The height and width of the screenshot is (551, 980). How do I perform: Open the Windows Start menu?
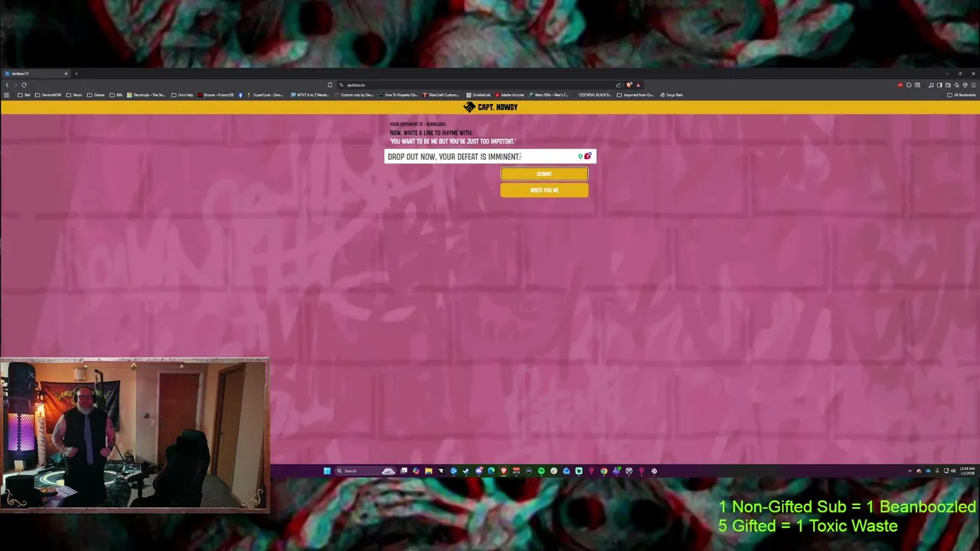click(327, 471)
